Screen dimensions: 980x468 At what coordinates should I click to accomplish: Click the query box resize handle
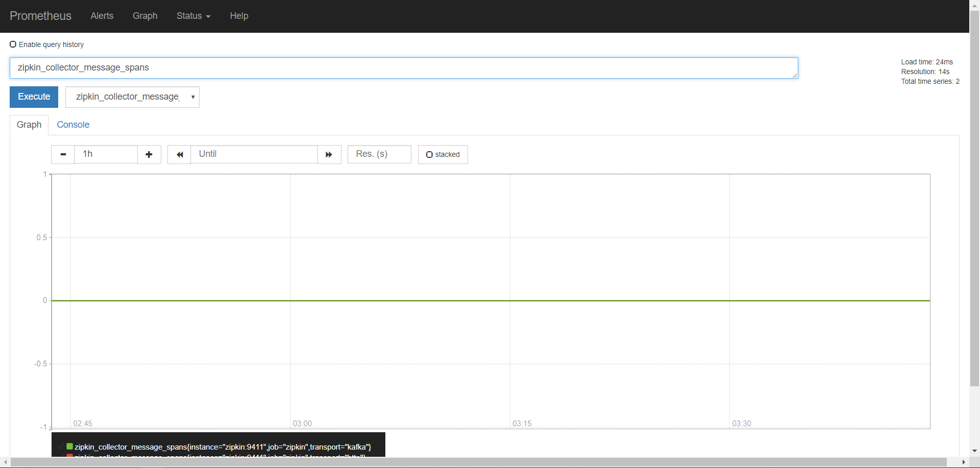795,75
